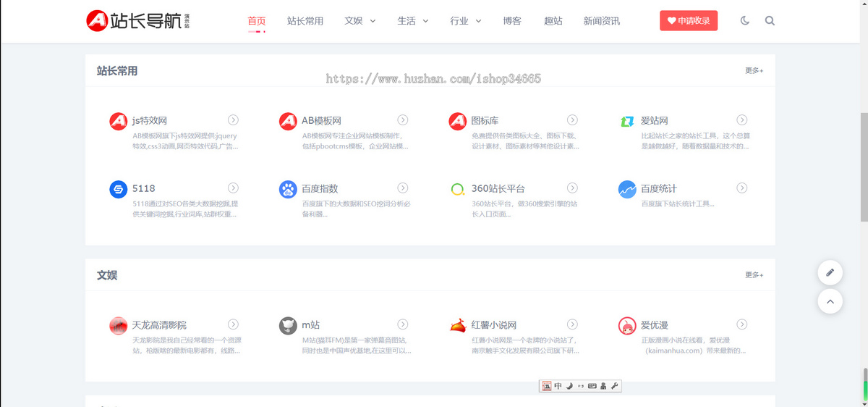This screenshot has width=868, height=407.
Task: Open the 站长导航 logo home link
Action: pyautogui.click(x=137, y=21)
